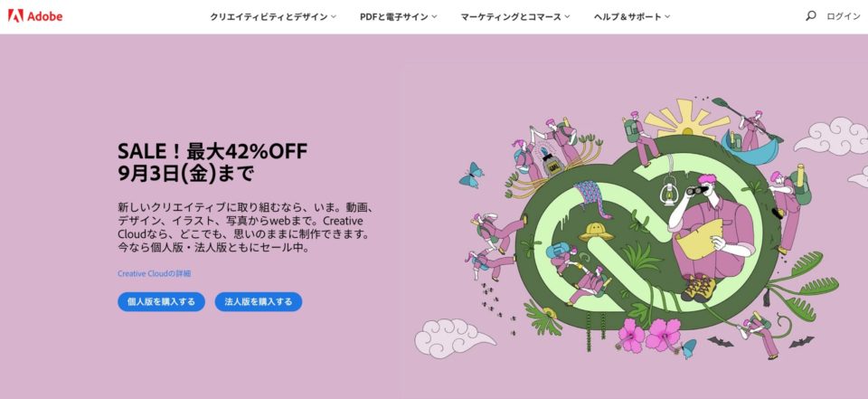Expand chevron beside ヘルプ＆サポート
Image resolution: width=868 pixels, height=399 pixels.
667,16
